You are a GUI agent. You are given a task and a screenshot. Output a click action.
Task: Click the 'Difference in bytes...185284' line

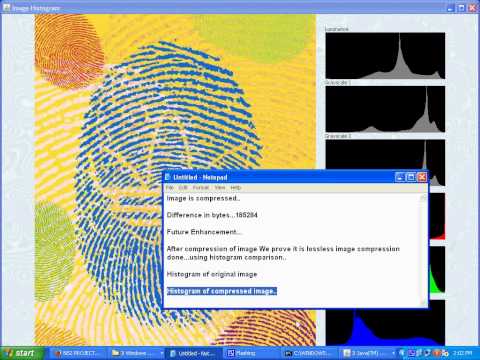212,215
